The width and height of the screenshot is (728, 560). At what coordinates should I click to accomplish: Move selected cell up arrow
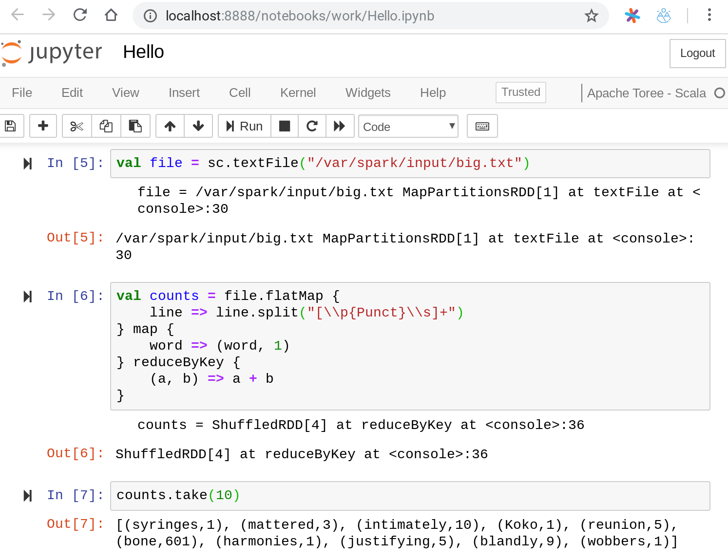pos(170,126)
